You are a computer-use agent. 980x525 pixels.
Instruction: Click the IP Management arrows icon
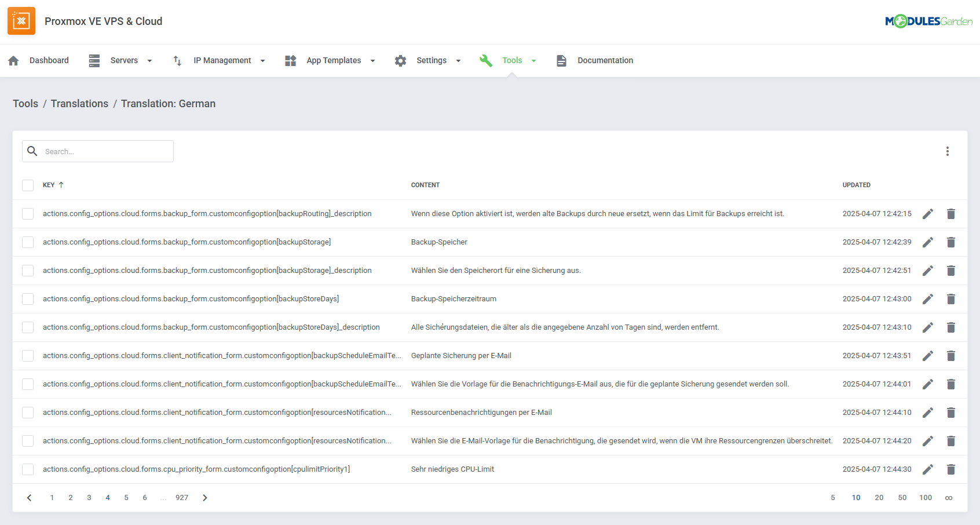(x=177, y=60)
